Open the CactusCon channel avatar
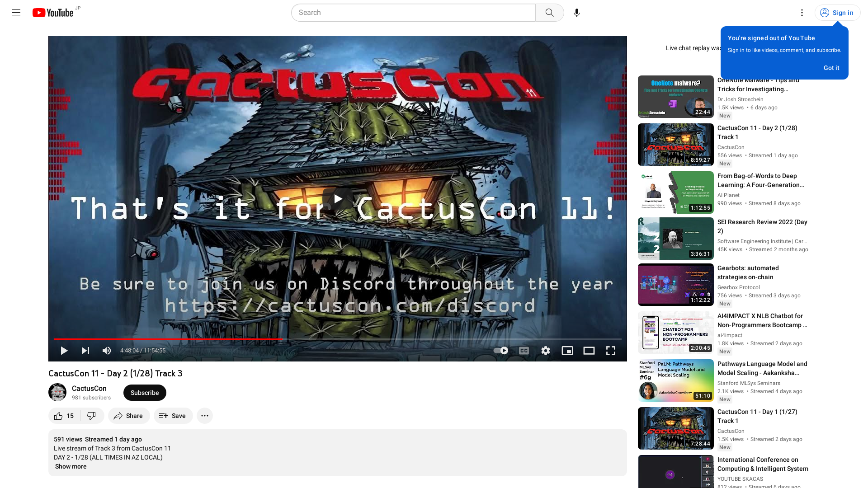Image resolution: width=868 pixels, height=488 pixels. point(57,392)
